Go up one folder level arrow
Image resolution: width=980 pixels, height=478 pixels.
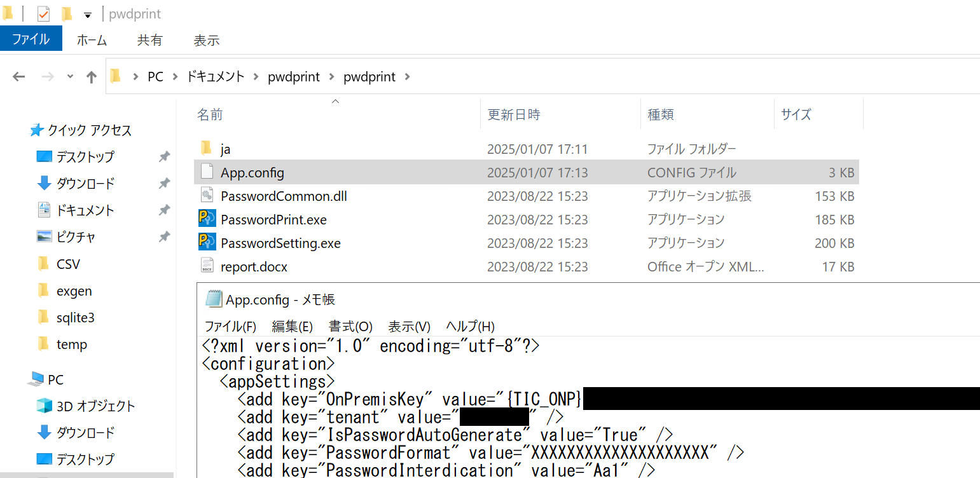tap(92, 77)
